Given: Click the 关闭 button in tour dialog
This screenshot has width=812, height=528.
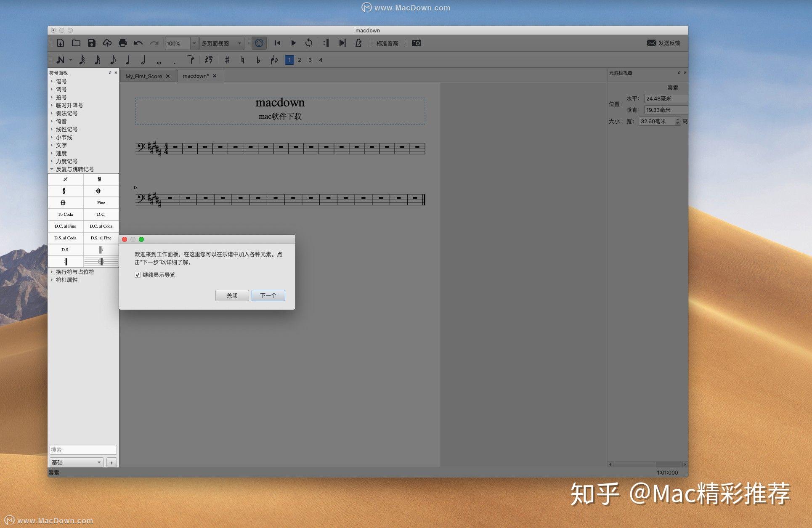Looking at the screenshot, I should pos(232,295).
